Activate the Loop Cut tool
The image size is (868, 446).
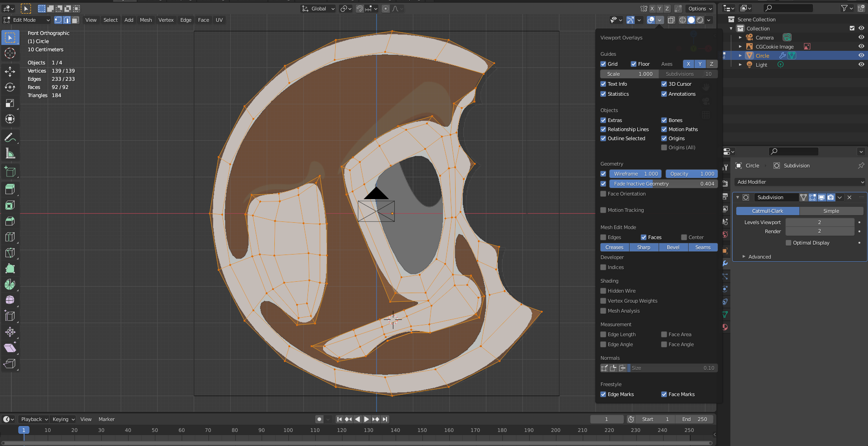(x=10, y=236)
